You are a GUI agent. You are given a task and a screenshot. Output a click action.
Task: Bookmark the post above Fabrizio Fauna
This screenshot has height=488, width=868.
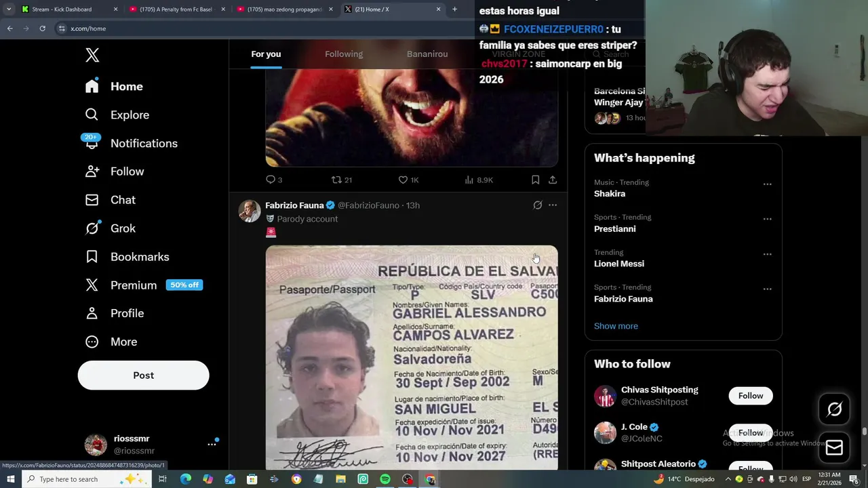[x=535, y=180]
